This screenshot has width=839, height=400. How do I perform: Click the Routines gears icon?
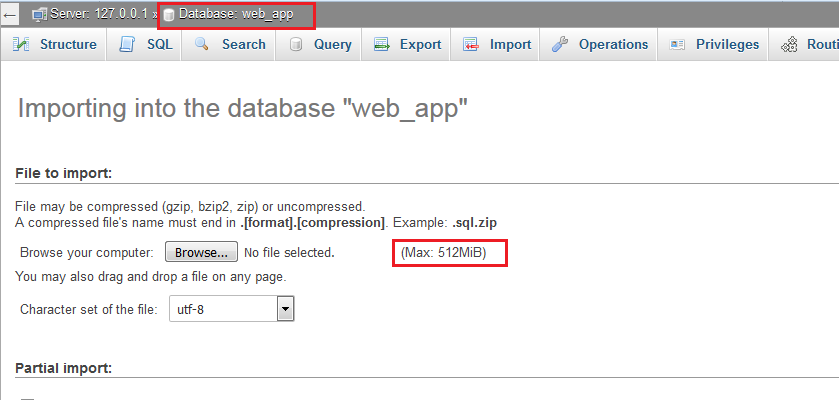(789, 44)
